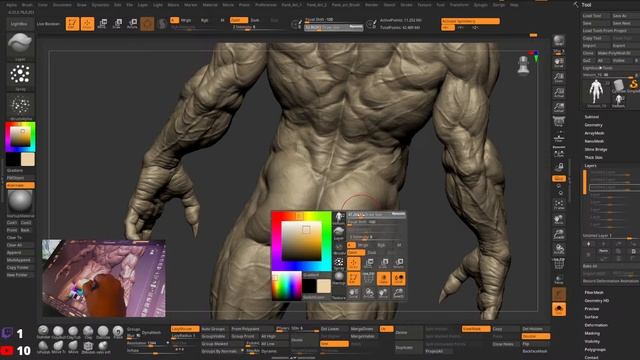640x360 pixels.
Task: Toggle the Floor grid icon on right shelf
Action: tap(559, 138)
